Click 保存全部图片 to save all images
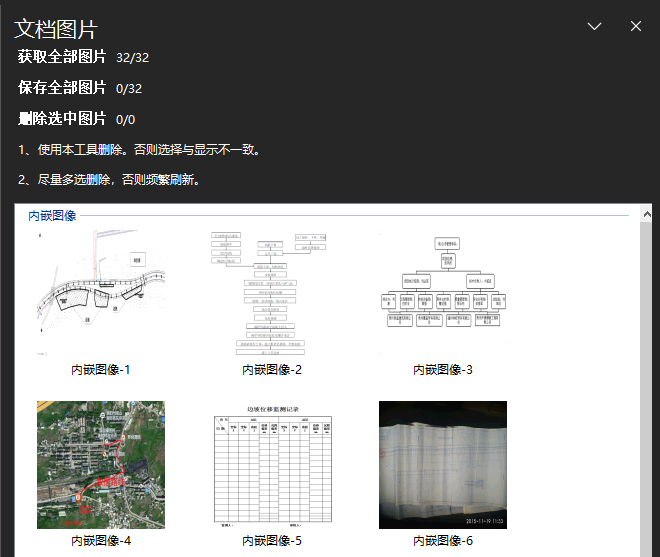Image resolution: width=660 pixels, height=557 pixels. 62,88
